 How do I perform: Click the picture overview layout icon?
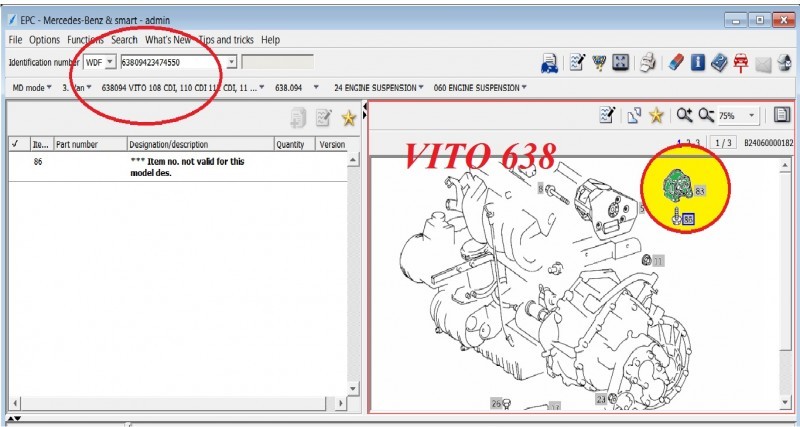[x=782, y=115]
